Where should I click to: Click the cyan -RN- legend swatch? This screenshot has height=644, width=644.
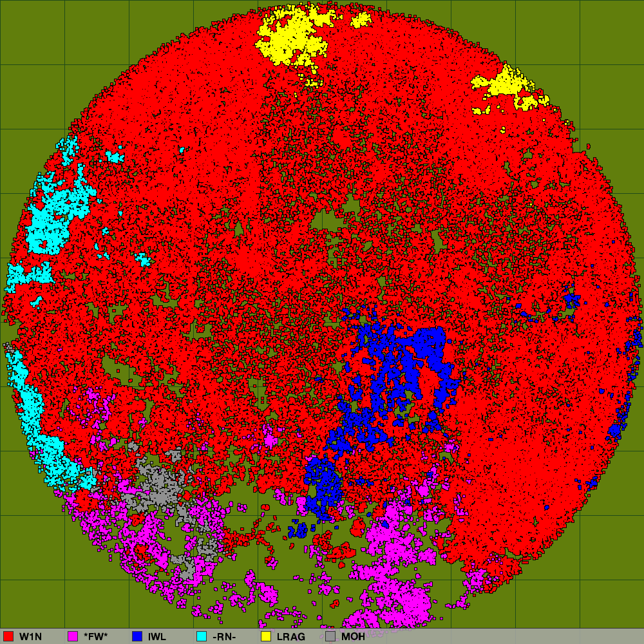tap(202, 636)
